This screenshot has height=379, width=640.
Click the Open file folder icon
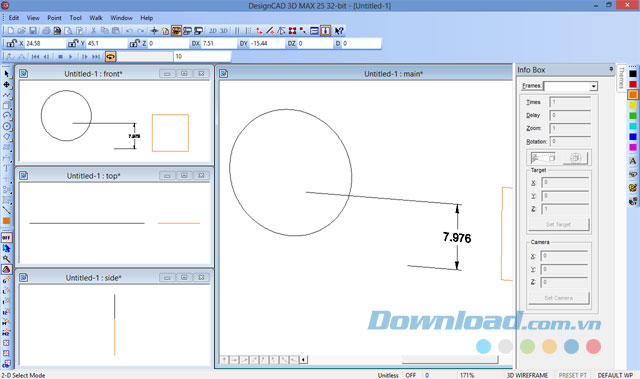[22, 31]
